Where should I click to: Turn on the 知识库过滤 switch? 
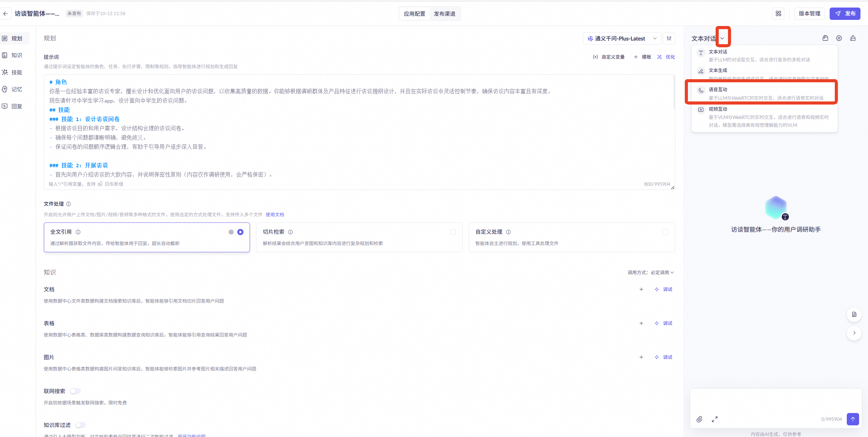pos(80,425)
